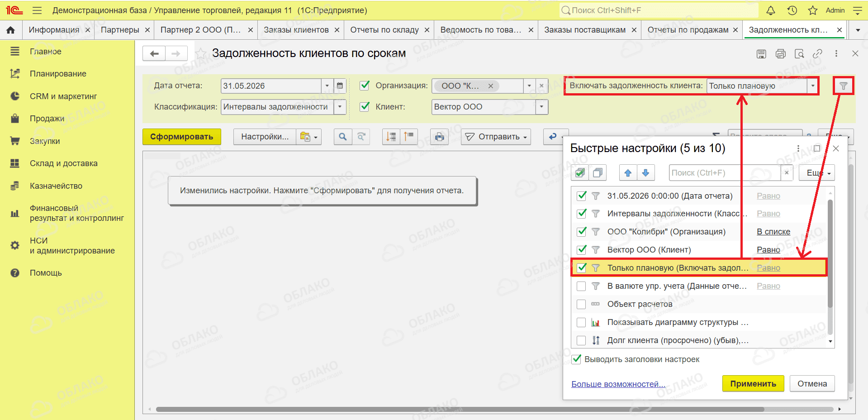Click the magnifier search button in report toolbar
This screenshot has width=868, height=420.
(x=343, y=137)
